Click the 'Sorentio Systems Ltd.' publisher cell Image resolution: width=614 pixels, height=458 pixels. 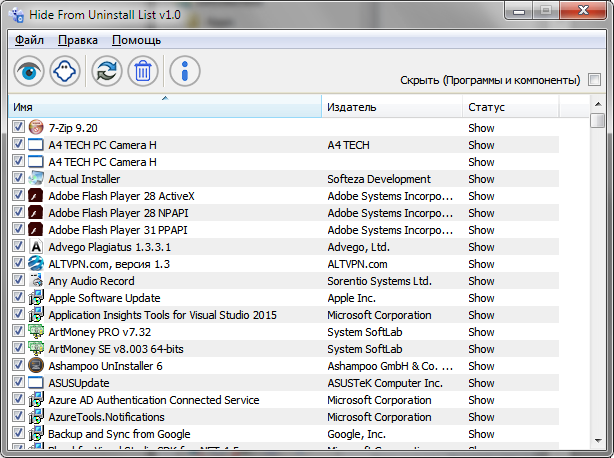(x=379, y=281)
